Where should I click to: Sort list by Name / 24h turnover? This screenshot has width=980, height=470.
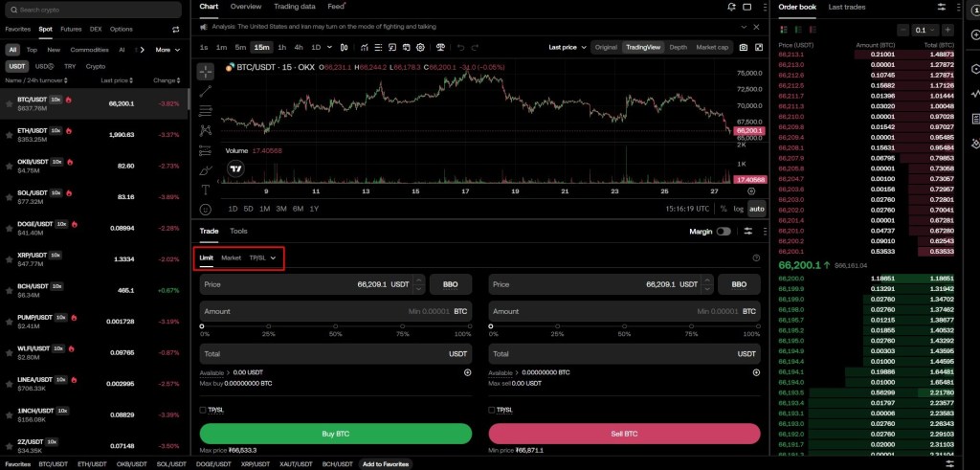36,80
